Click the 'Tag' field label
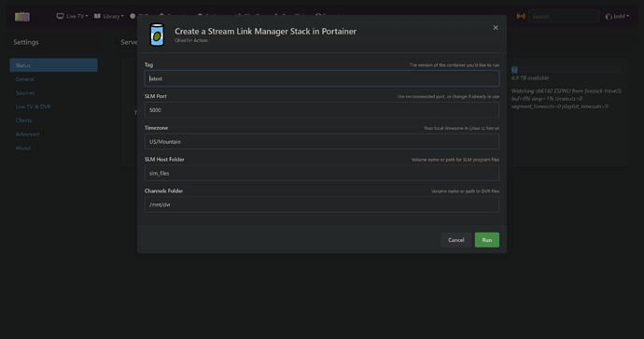Viewport: 644px width, 339px height. coord(148,65)
